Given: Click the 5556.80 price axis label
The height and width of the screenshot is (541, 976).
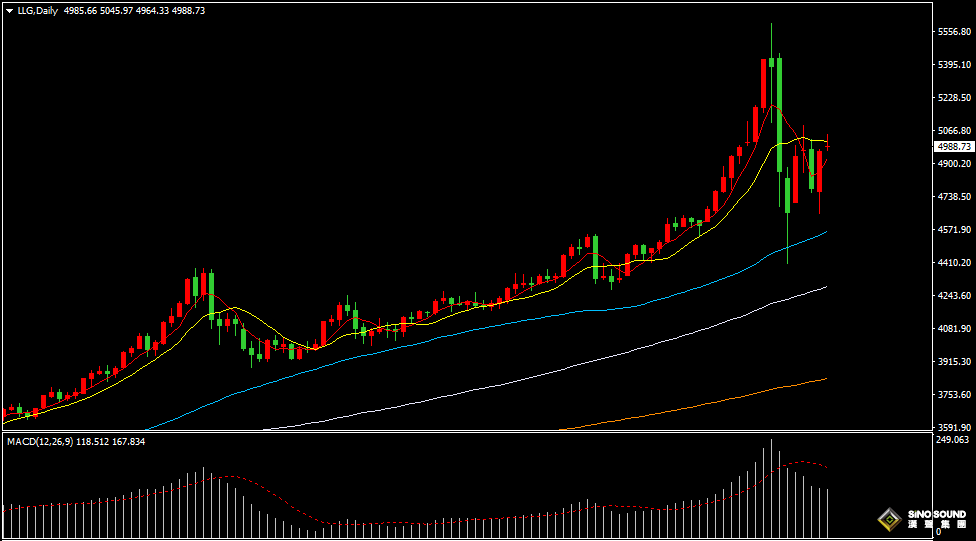Looking at the screenshot, I should pyautogui.click(x=955, y=32).
